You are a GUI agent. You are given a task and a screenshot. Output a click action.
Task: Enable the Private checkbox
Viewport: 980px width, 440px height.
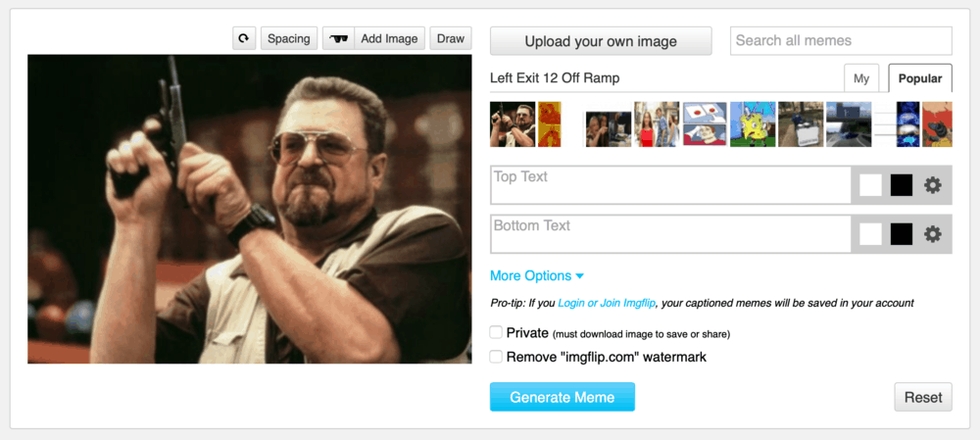(497, 333)
